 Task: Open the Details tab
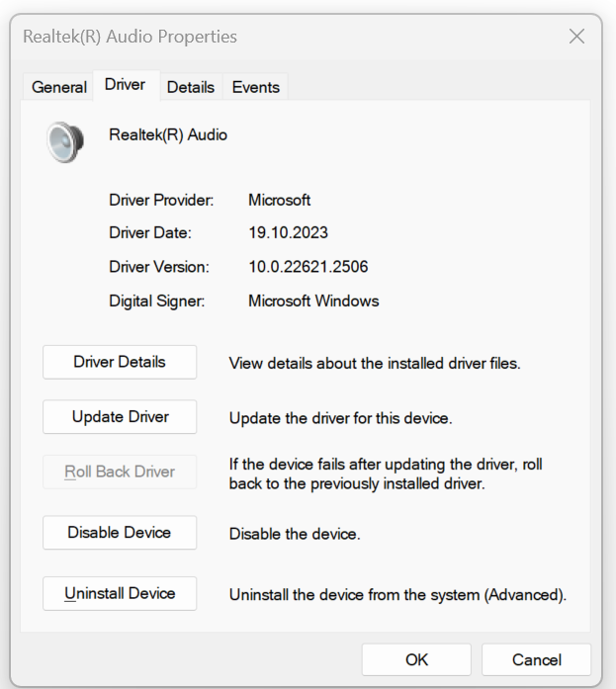coord(191,87)
